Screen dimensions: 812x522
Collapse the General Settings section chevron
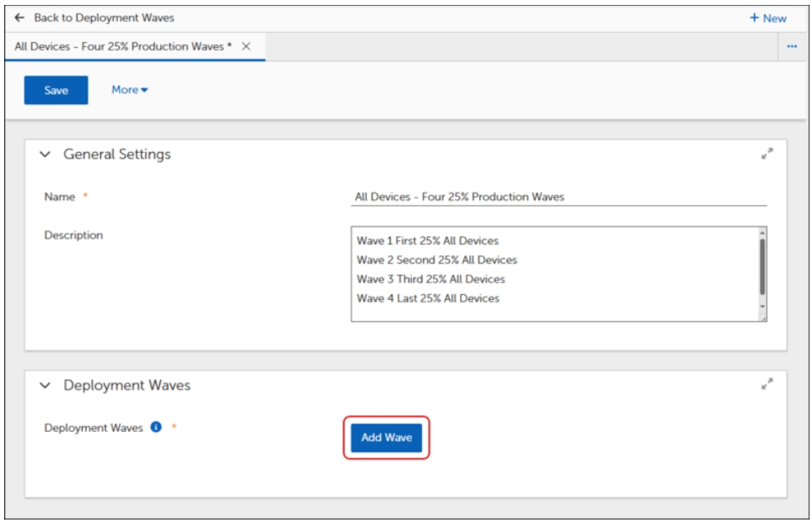45,154
